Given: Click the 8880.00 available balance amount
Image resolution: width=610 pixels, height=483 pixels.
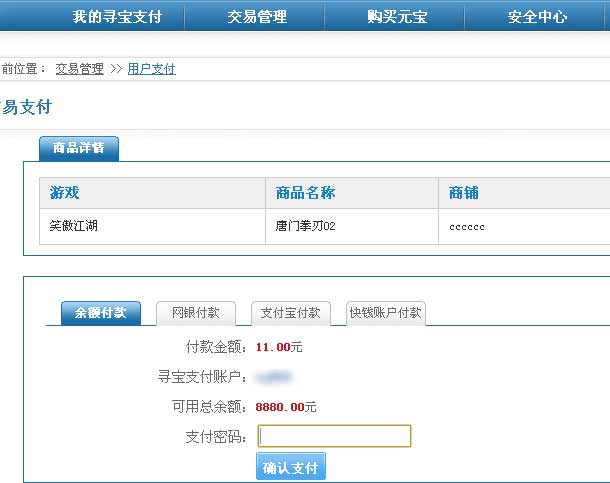Looking at the screenshot, I should (x=279, y=407).
